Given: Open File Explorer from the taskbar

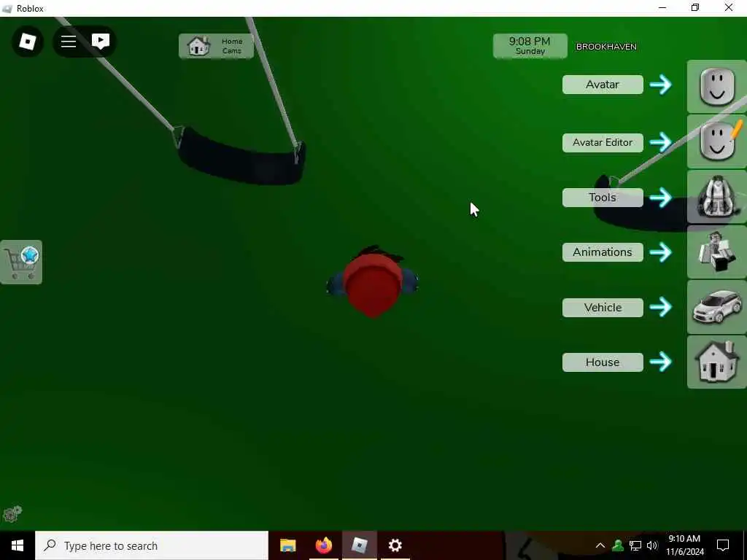Looking at the screenshot, I should (287, 545).
